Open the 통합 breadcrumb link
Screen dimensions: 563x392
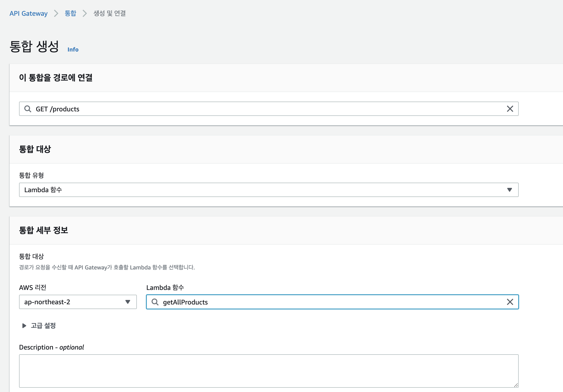pyautogui.click(x=70, y=14)
